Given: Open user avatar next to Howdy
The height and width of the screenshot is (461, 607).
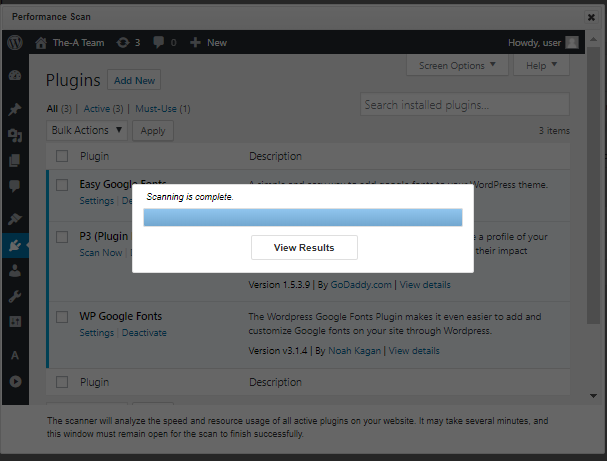Looking at the screenshot, I should (x=572, y=43).
